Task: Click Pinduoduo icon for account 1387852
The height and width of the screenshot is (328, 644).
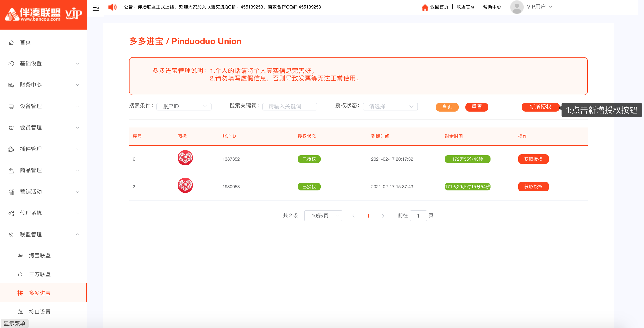Action: [185, 158]
